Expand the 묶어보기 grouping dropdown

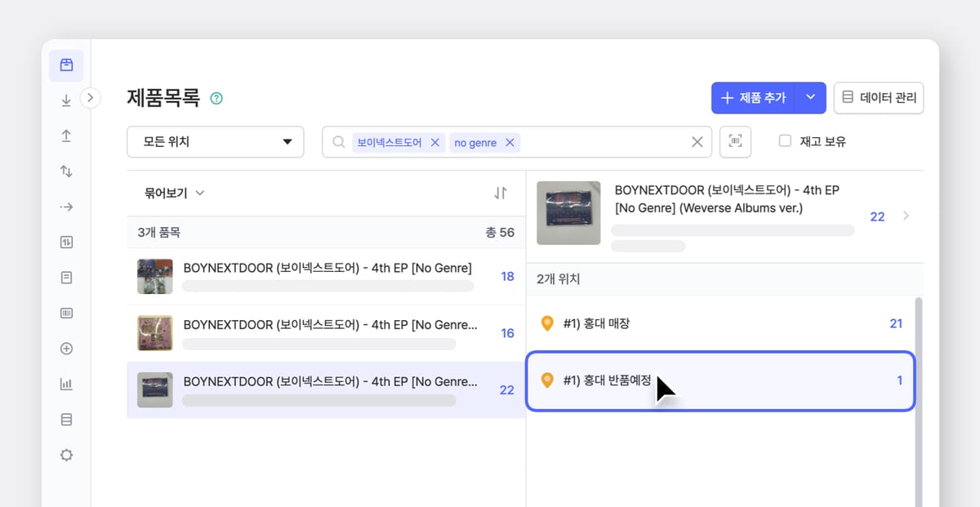(x=174, y=193)
